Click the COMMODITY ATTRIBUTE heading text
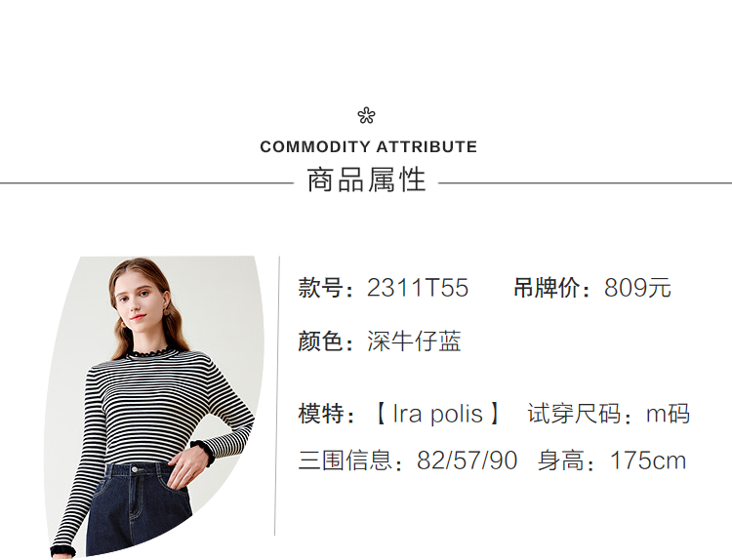Image resolution: width=732 pixels, height=560 pixels. 368,147
